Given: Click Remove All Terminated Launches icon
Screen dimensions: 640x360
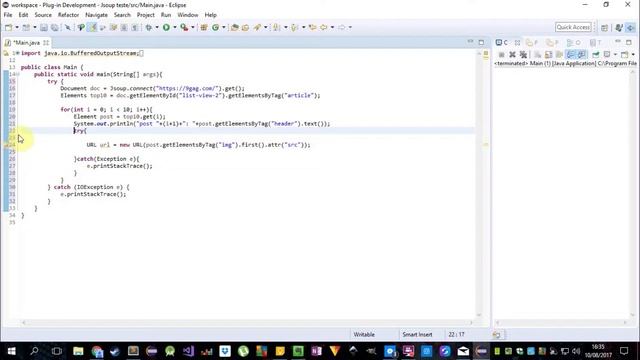Looking at the screenshot, I should 523,54.
